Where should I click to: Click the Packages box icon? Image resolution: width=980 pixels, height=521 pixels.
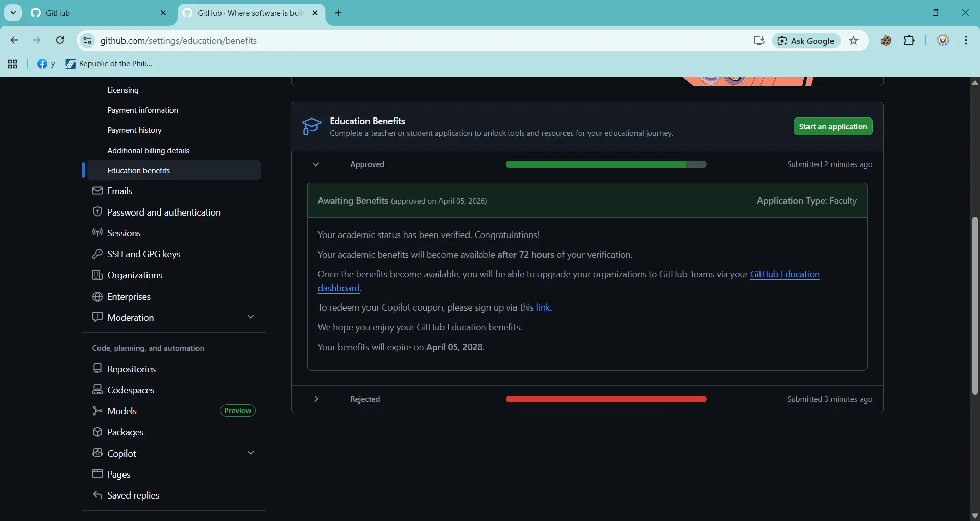click(97, 432)
